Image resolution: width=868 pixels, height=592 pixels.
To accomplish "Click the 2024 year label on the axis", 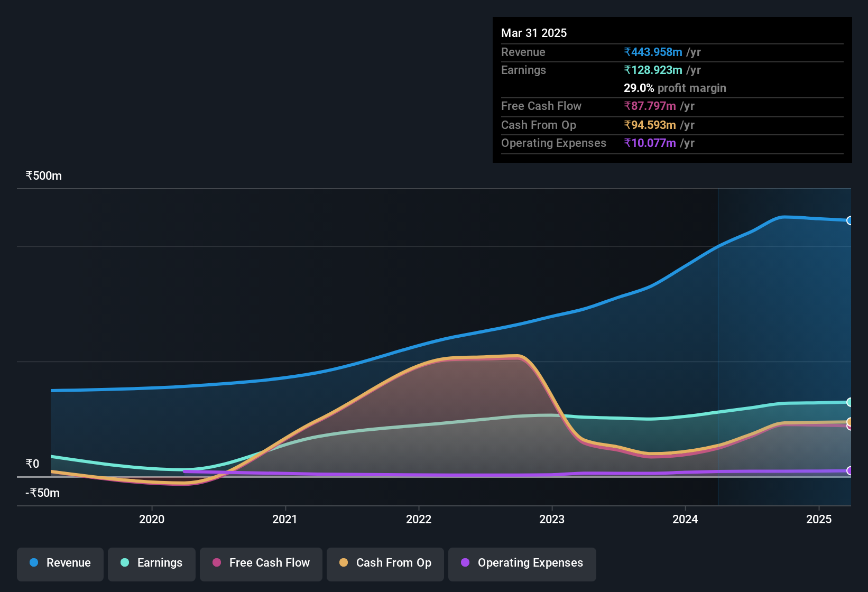I will pos(685,520).
